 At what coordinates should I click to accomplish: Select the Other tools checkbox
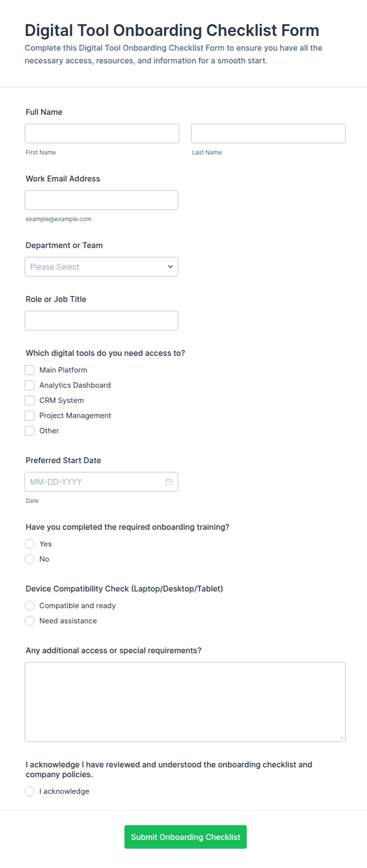pos(30,431)
